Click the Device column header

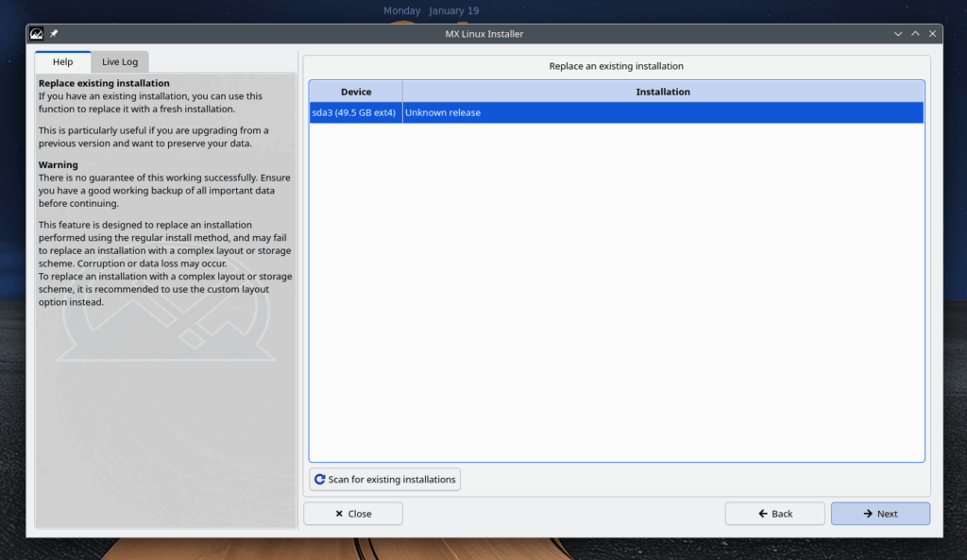click(356, 92)
